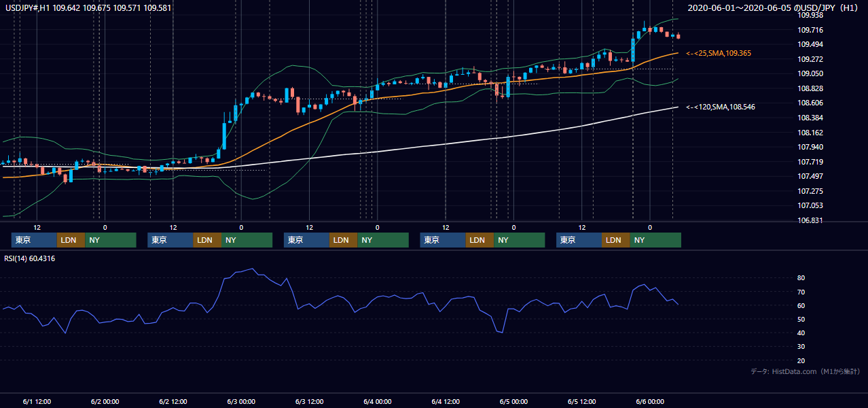Click the 6/5 12:00 time axis label
Viewport: 868px width, 408px height.
pos(581,402)
